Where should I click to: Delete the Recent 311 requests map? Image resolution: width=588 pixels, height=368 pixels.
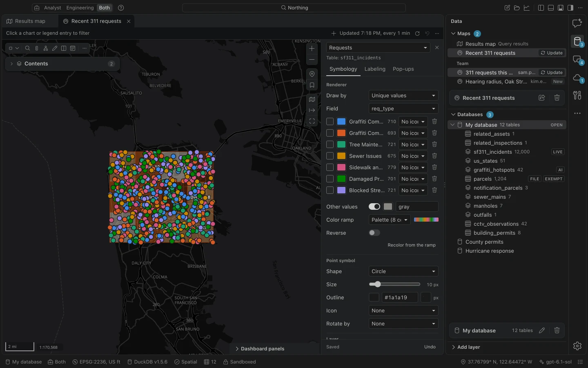click(557, 98)
